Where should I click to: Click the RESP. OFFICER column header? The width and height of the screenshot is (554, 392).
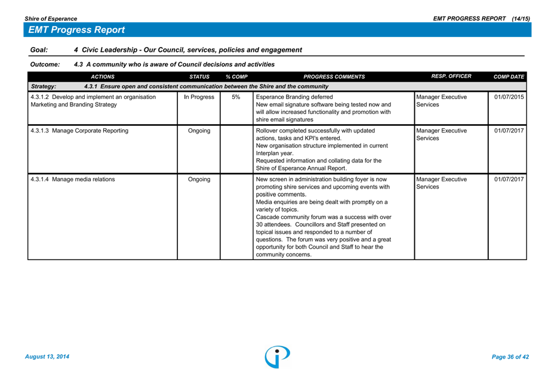point(451,76)
